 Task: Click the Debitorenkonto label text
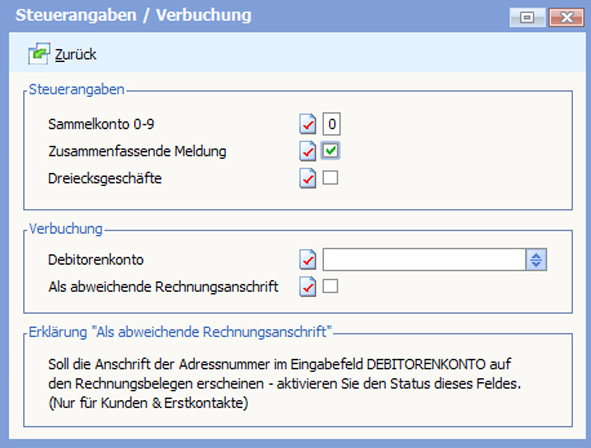(x=96, y=260)
